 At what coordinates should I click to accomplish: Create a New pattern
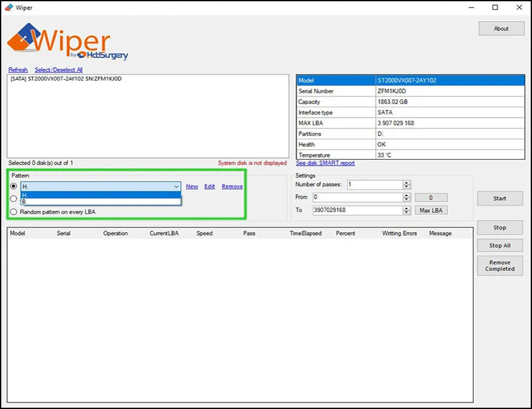point(192,186)
